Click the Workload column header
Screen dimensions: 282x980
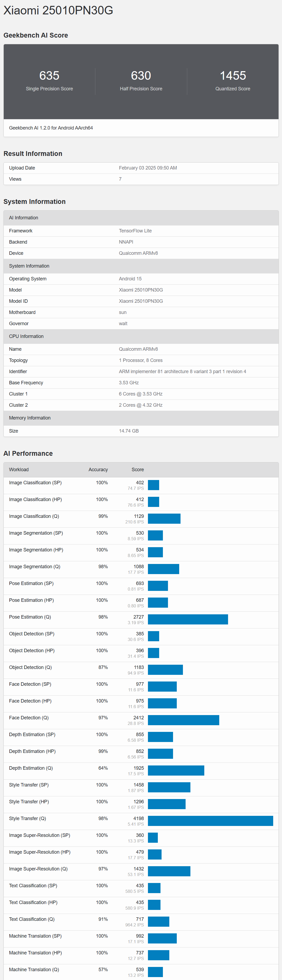19,469
